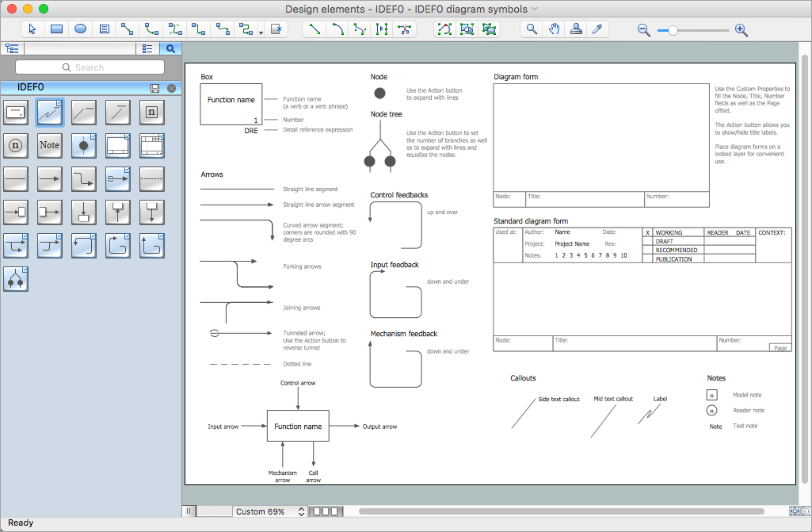Pick the Diagram form shape
The image size is (812, 532).
(118, 146)
